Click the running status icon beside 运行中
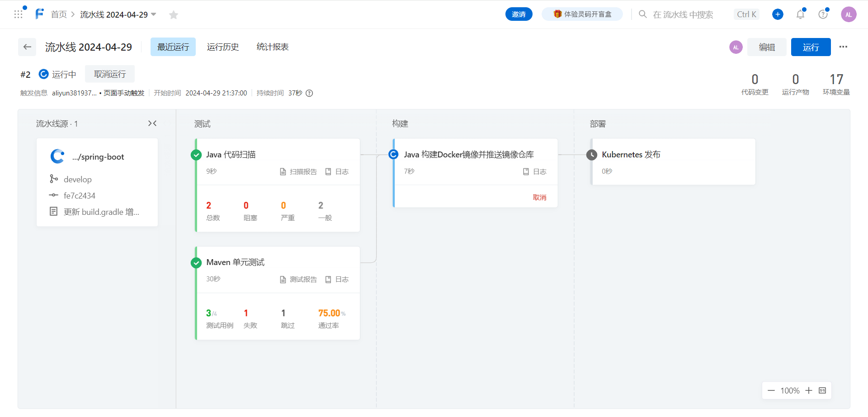The image size is (868, 417). tap(43, 74)
